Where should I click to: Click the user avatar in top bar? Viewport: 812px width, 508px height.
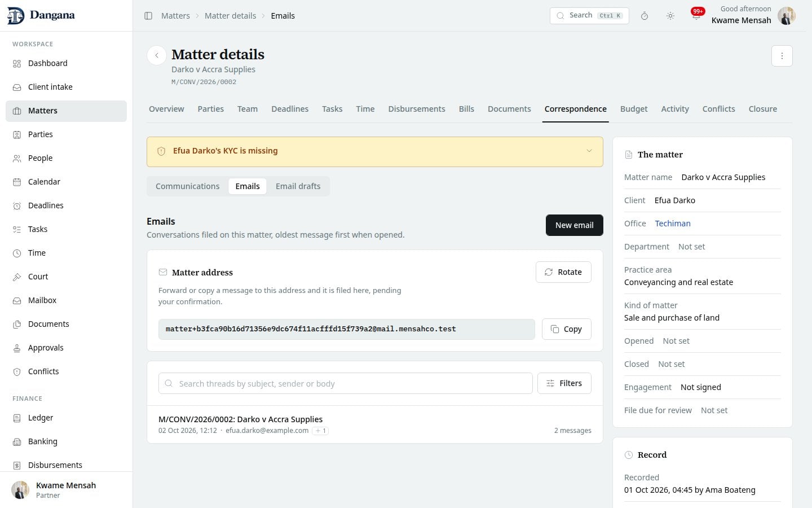[x=787, y=16]
